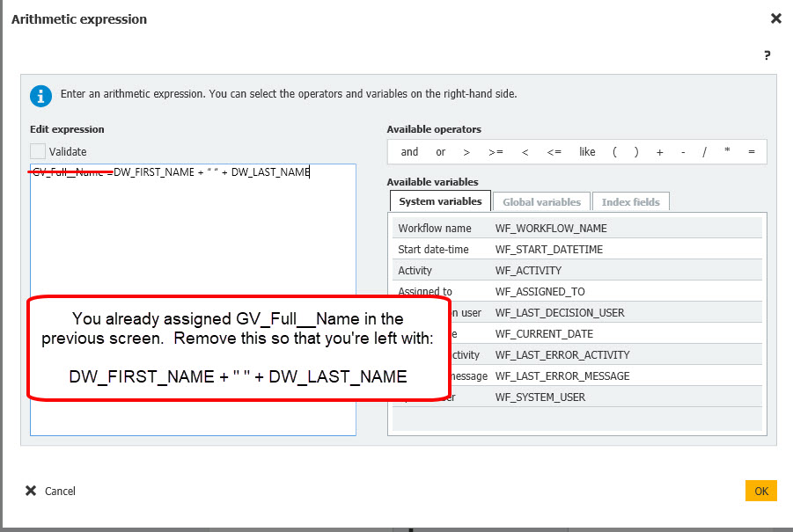
Task: Close the Arithmetic expression dialog
Action: pos(775,18)
